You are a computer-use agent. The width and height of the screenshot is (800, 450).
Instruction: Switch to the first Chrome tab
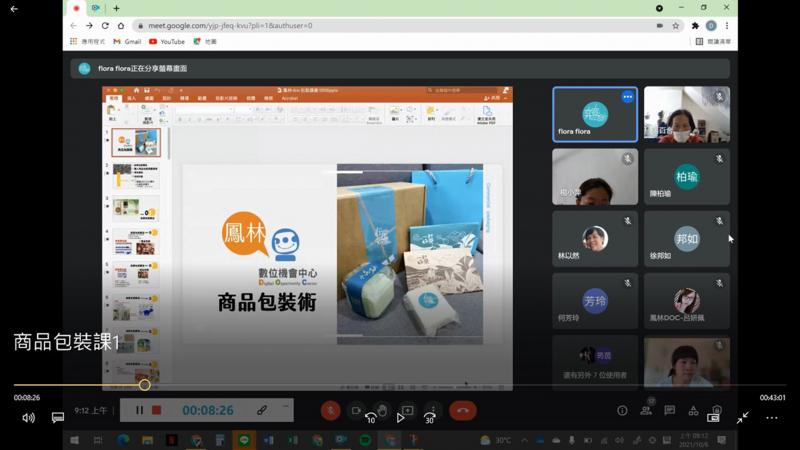76,8
